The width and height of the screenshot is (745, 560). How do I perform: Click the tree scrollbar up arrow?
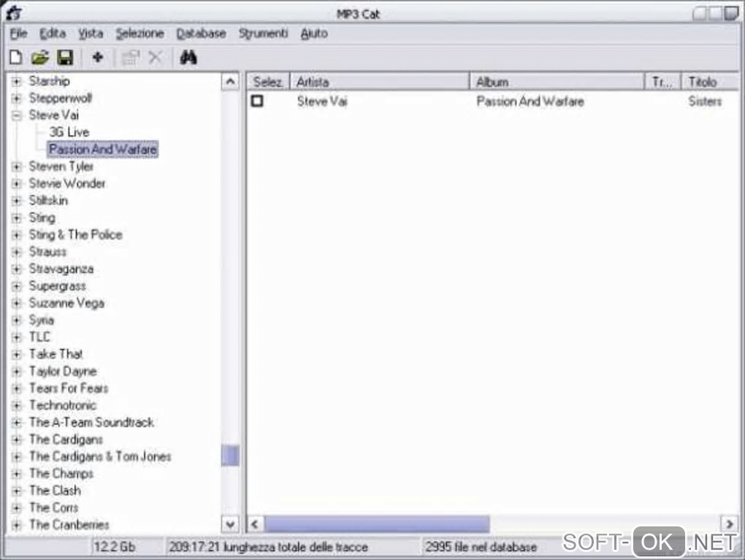(230, 82)
